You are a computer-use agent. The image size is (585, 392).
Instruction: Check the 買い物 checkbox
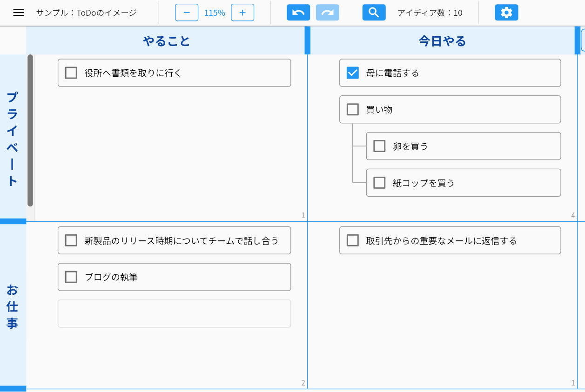click(x=353, y=110)
